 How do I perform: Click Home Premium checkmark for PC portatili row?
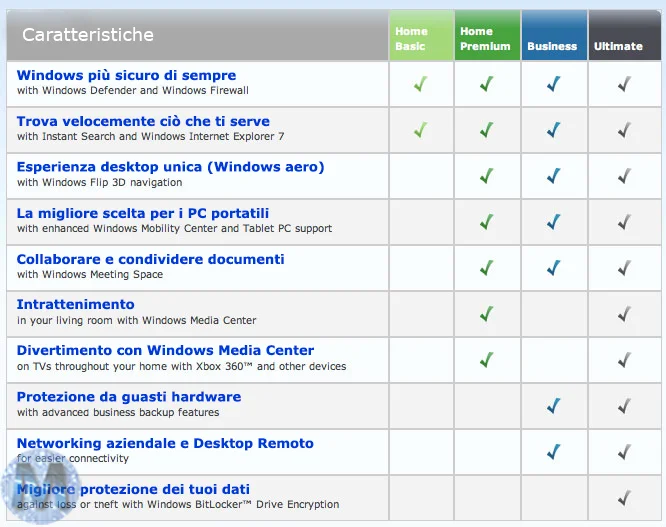point(487,222)
